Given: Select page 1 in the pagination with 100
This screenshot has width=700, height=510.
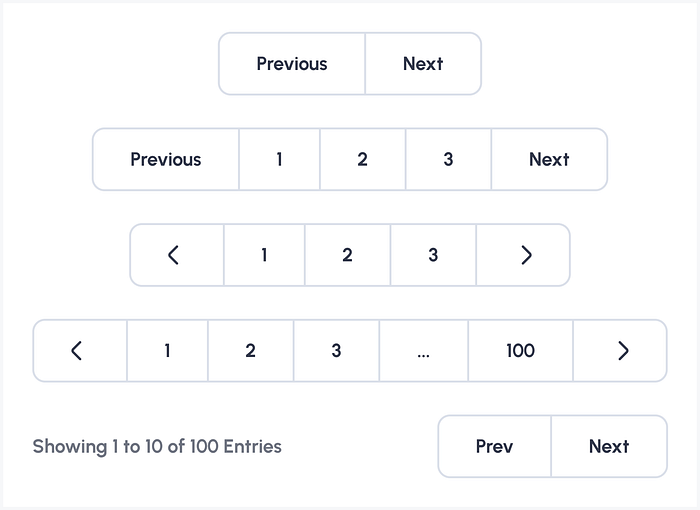Looking at the screenshot, I should click(x=167, y=351).
